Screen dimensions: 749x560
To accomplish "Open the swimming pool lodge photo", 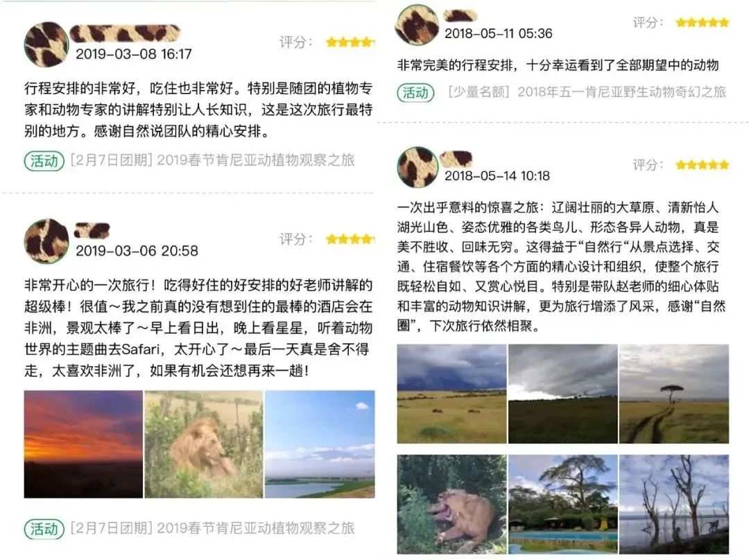I will (562, 504).
